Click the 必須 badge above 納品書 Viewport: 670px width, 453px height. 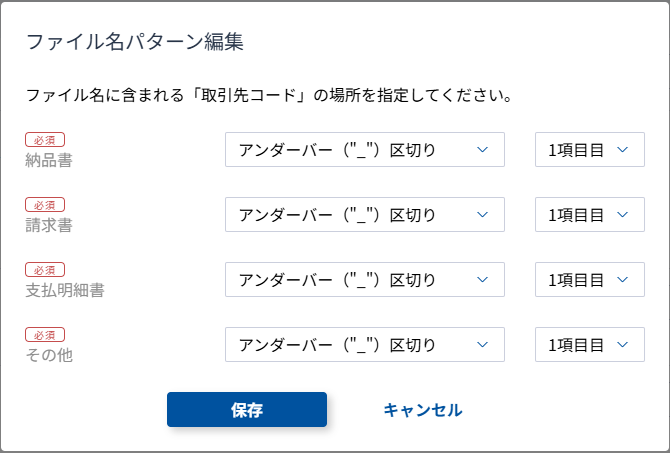(45, 140)
